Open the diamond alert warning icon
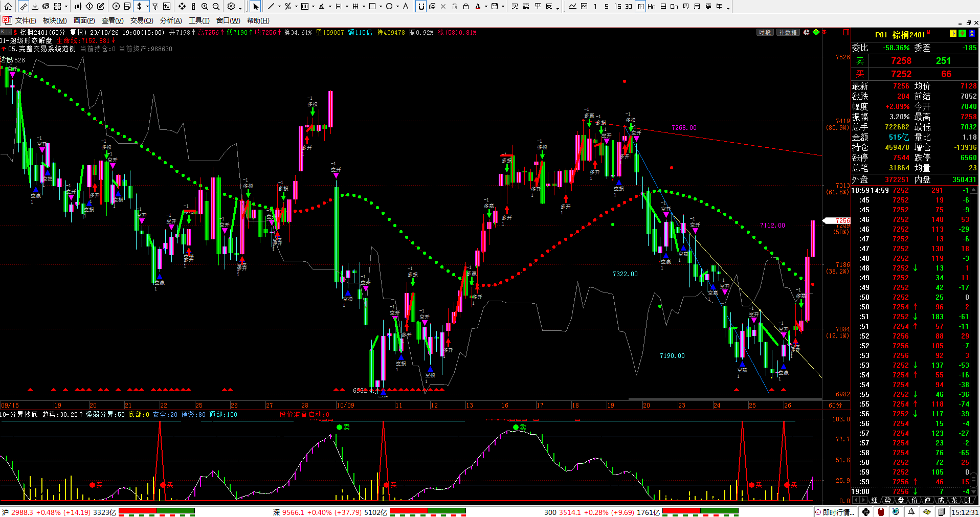Image resolution: width=980 pixels, height=517 pixels. click(89, 6)
